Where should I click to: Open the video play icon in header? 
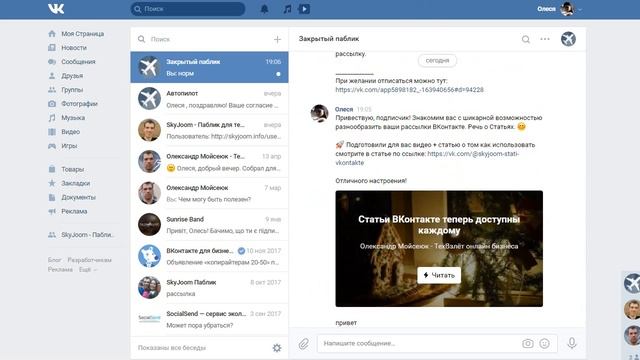point(304,9)
